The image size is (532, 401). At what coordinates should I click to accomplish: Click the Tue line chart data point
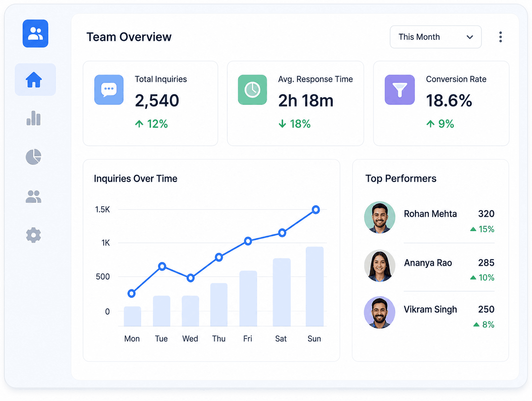162,266
